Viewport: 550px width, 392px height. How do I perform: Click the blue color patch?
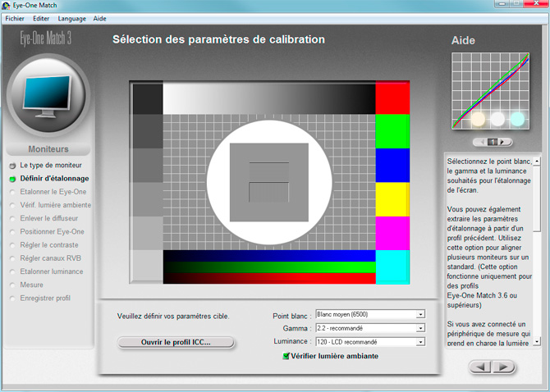(x=392, y=166)
